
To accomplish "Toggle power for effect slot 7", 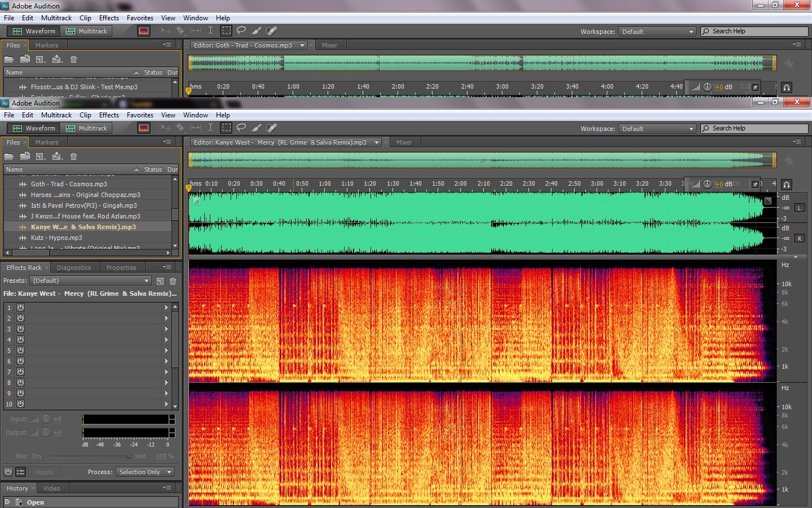I will [20, 372].
